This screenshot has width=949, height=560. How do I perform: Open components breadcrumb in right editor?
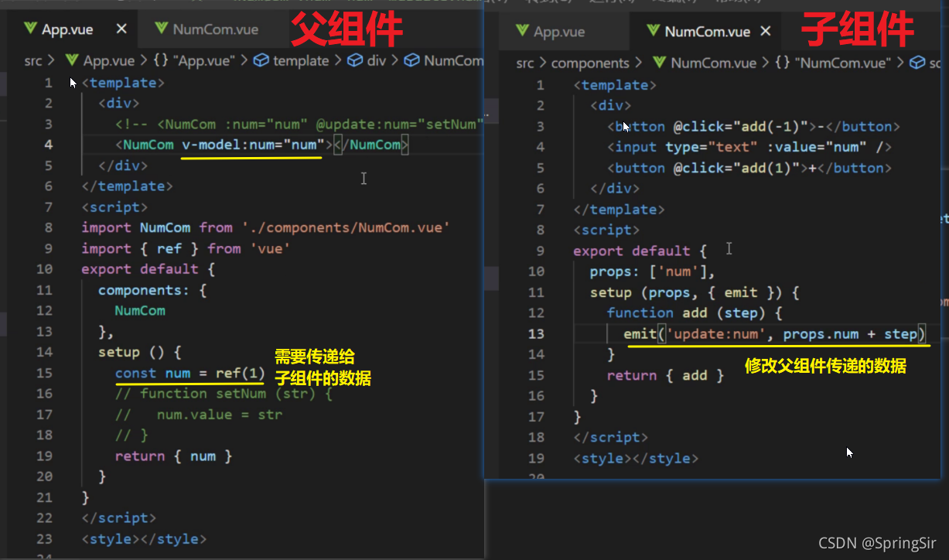click(590, 63)
